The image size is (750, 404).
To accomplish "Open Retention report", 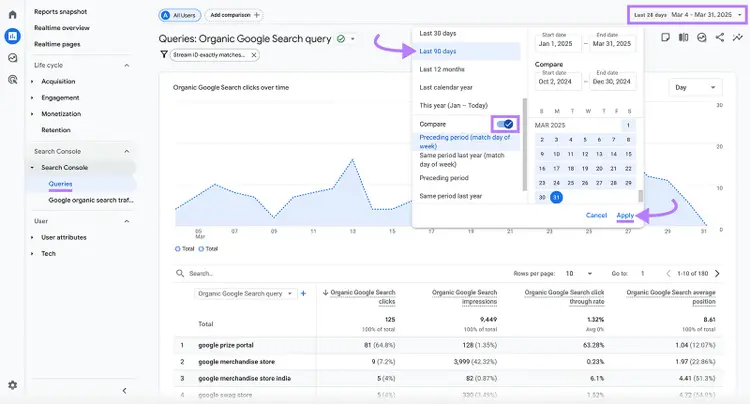I will click(55, 130).
